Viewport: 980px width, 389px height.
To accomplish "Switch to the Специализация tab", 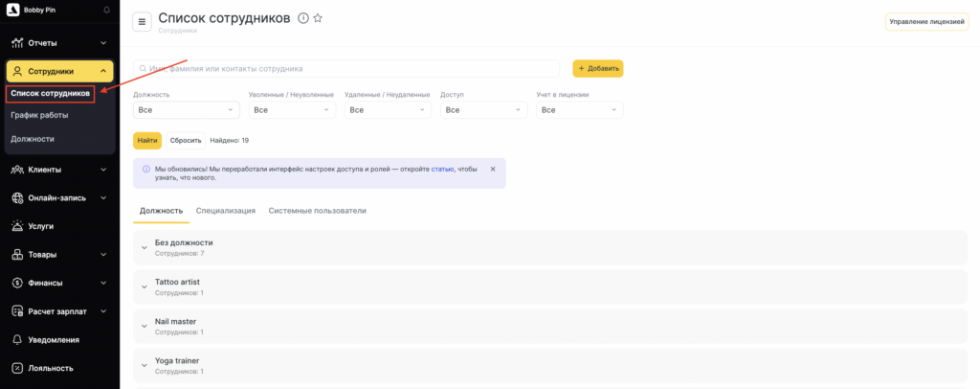I will 226,211.
